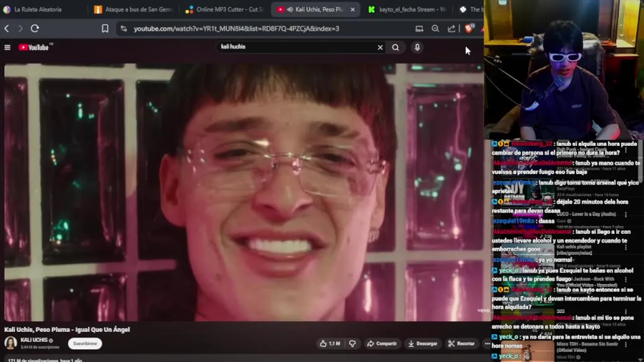Like the video showing 1,1 M

tap(330, 343)
